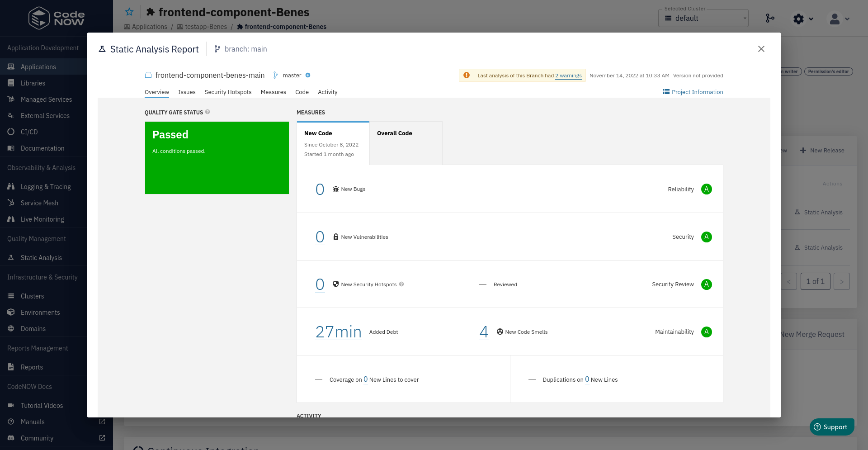
Task: Click first Static Analysis action in background table
Action: tap(819, 212)
